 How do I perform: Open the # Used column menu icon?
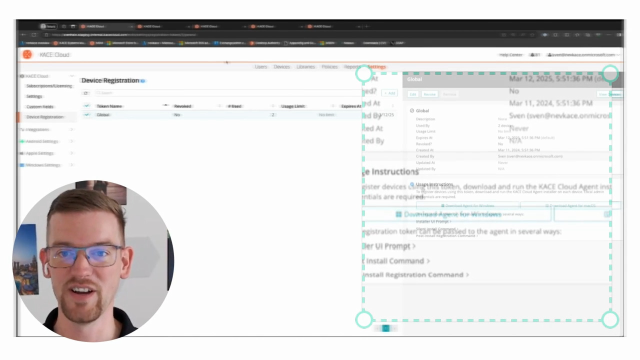coord(273,106)
